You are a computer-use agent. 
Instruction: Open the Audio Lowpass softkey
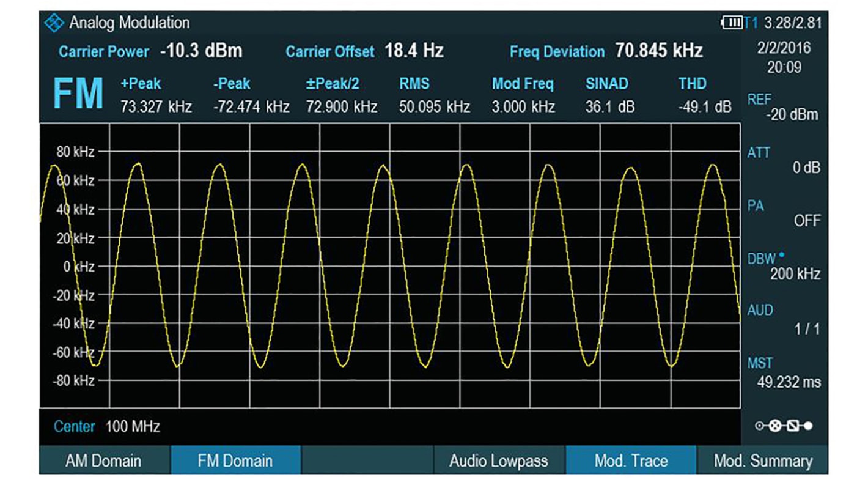coord(499,460)
